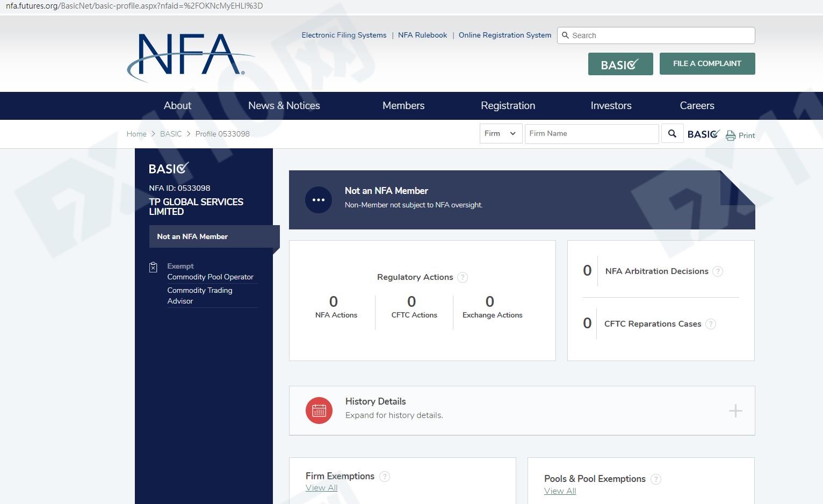This screenshot has height=504, width=823.
Task: Click the magnifier search button beside Firm Name
Action: [672, 134]
